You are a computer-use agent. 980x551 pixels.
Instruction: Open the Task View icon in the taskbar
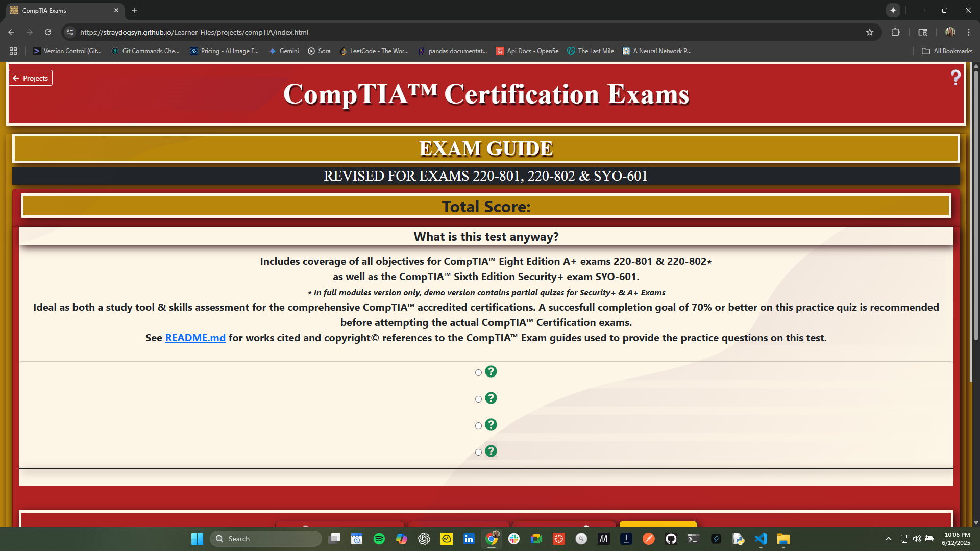[x=334, y=539]
